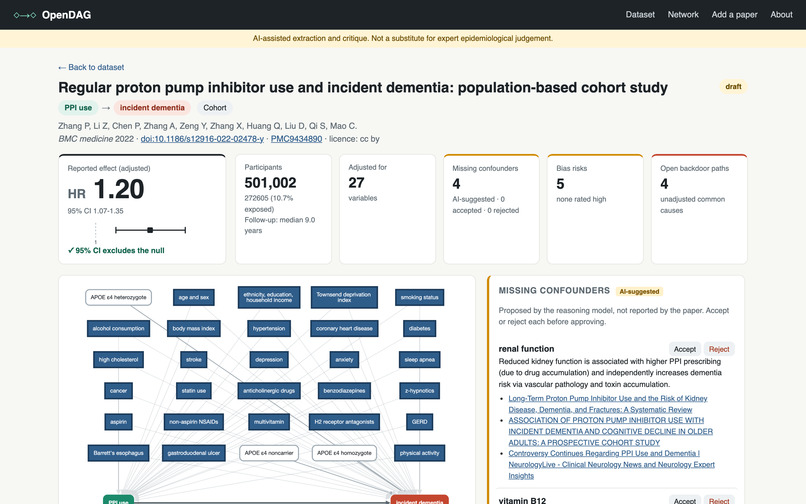Screen dimensions: 806x504
Task: Open the PMC9434890 link
Action: click(297, 139)
